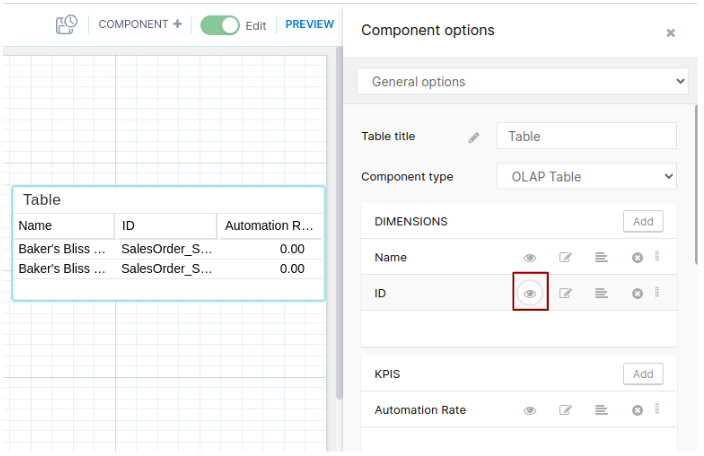Open alignment options for Name dimension
This screenshot has width=704, height=456.
coord(601,258)
